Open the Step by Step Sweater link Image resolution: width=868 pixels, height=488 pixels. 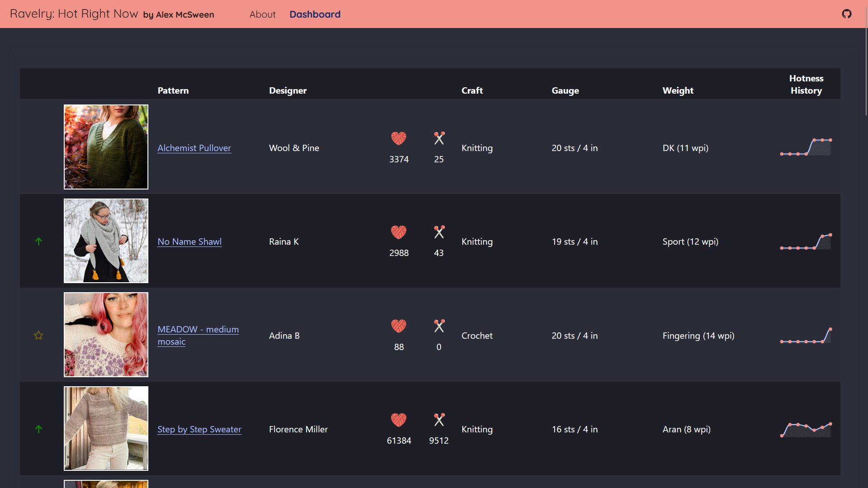199,429
